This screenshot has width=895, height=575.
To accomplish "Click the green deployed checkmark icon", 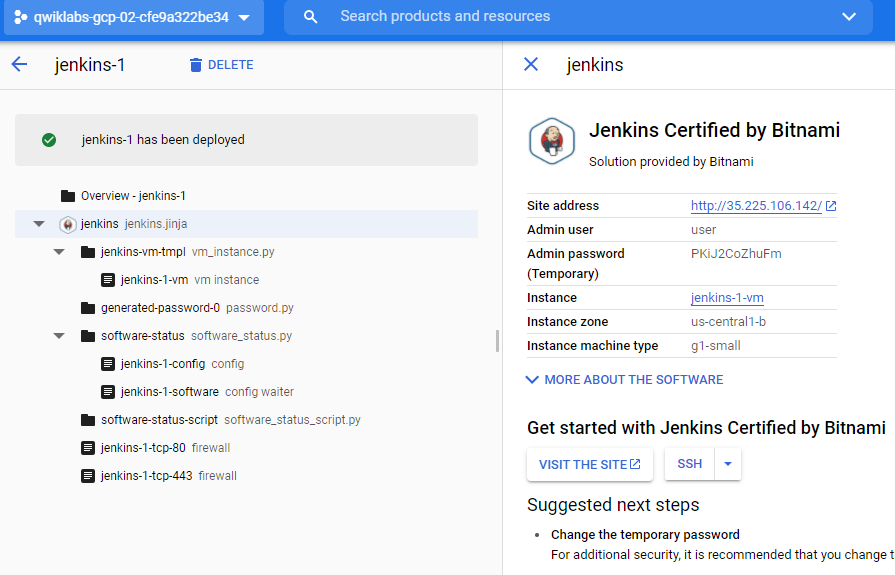I will pos(49,140).
